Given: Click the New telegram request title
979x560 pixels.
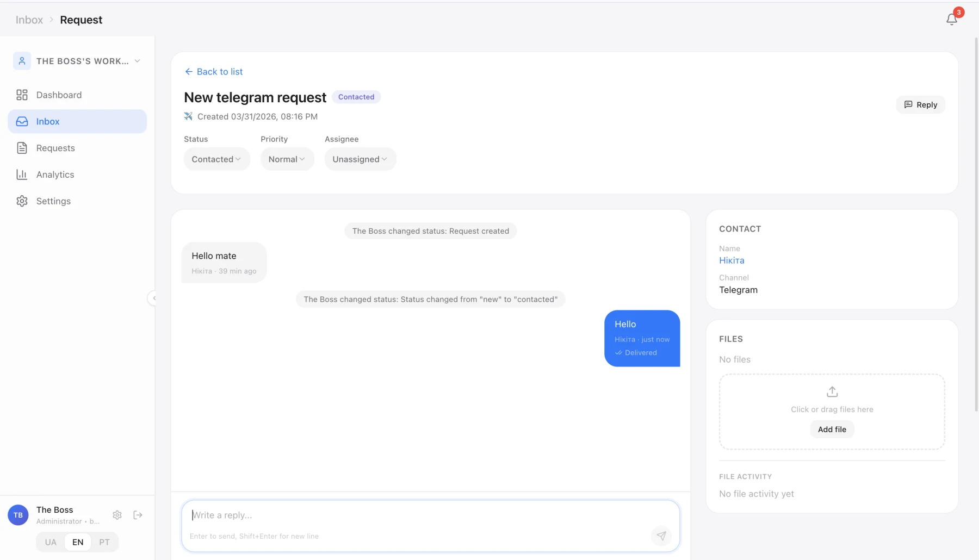Looking at the screenshot, I should point(255,97).
